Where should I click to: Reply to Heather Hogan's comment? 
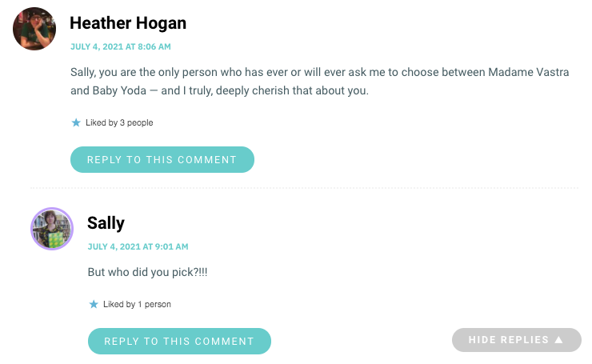coord(162,159)
